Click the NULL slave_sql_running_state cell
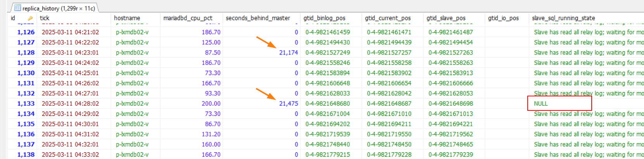644x159 pixels. [541, 103]
